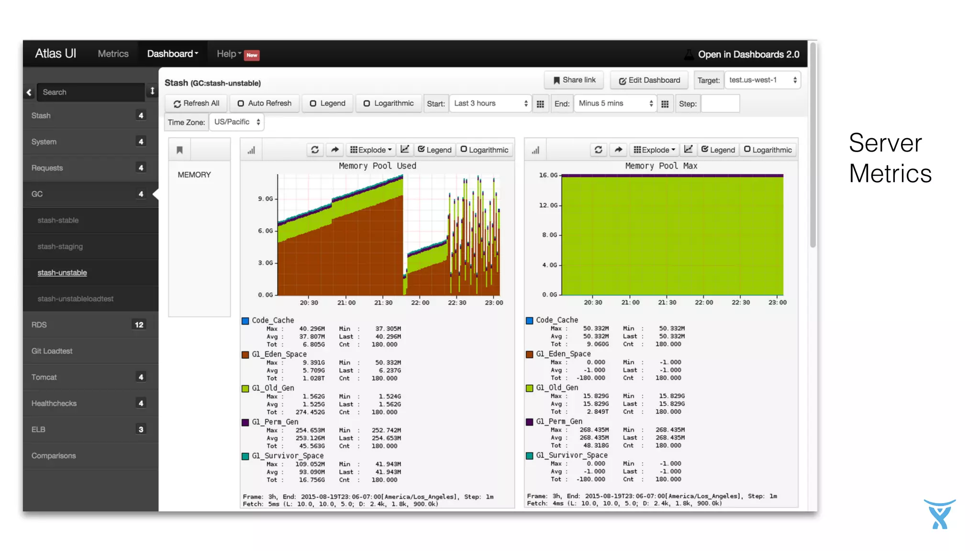Image resolution: width=980 pixels, height=551 pixels.
Task: Click the MEMORY row label
Action: 194,175
